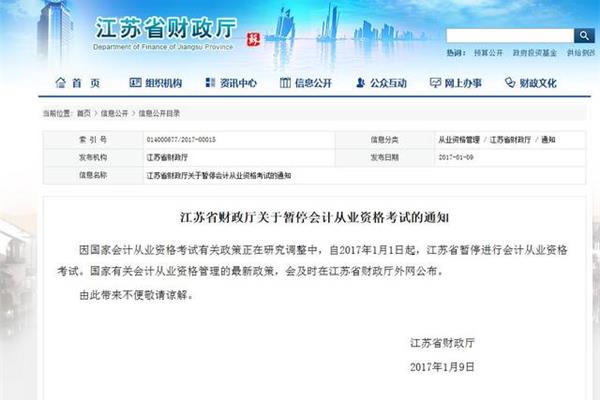Viewport: 600px width, 400px height.
Task: Click the 发布机构 value 江苏省财政厅
Action: 167,157
